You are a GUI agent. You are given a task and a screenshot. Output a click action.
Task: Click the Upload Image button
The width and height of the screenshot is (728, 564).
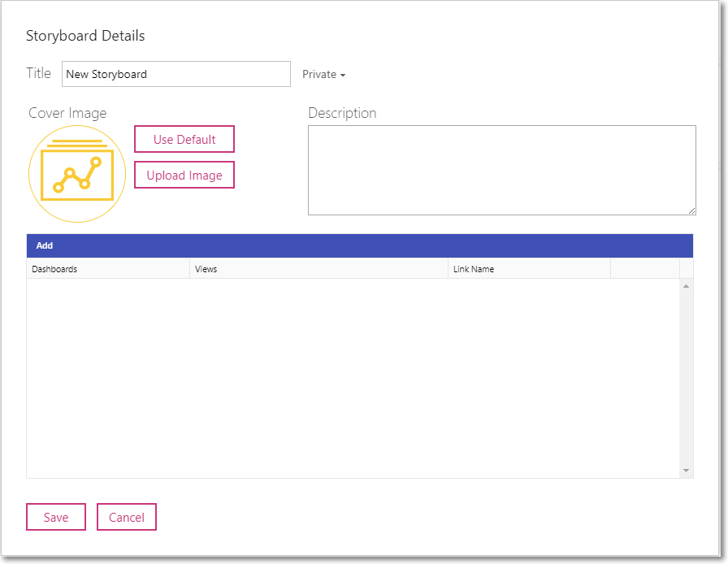tap(184, 175)
